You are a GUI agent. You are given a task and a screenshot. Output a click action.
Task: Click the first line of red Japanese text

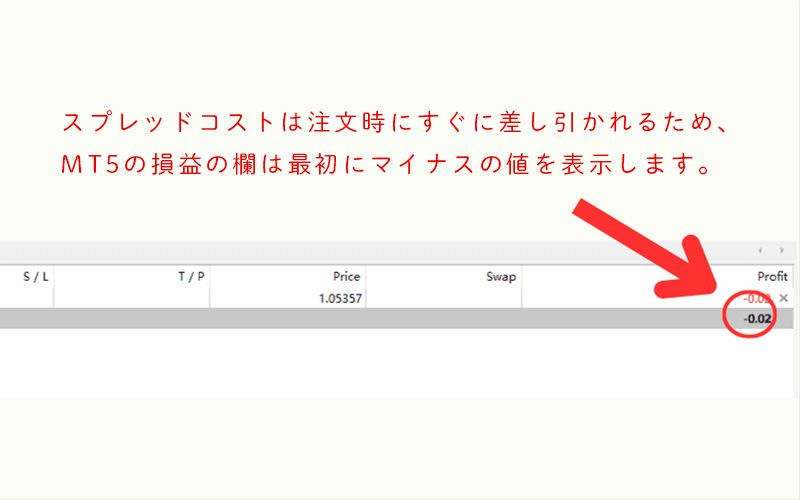(400, 124)
